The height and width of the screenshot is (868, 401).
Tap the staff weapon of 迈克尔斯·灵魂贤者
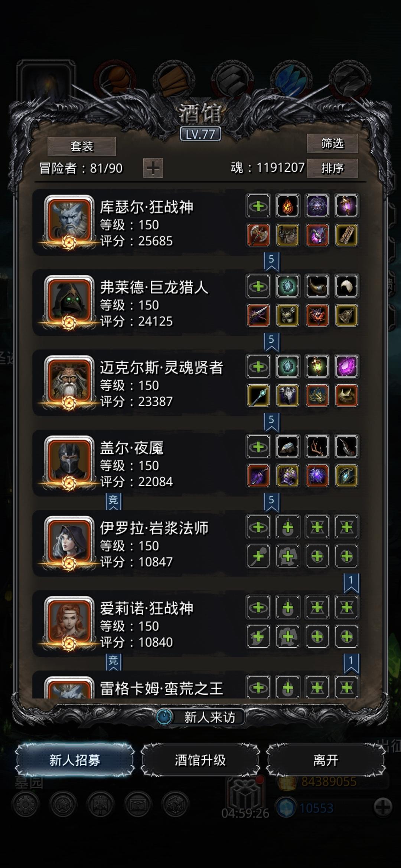[258, 396]
